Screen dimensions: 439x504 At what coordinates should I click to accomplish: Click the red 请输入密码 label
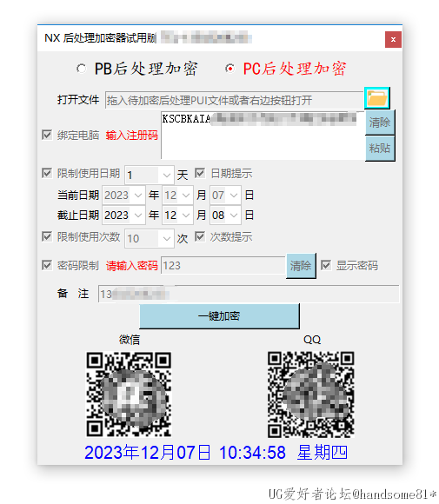[132, 266]
